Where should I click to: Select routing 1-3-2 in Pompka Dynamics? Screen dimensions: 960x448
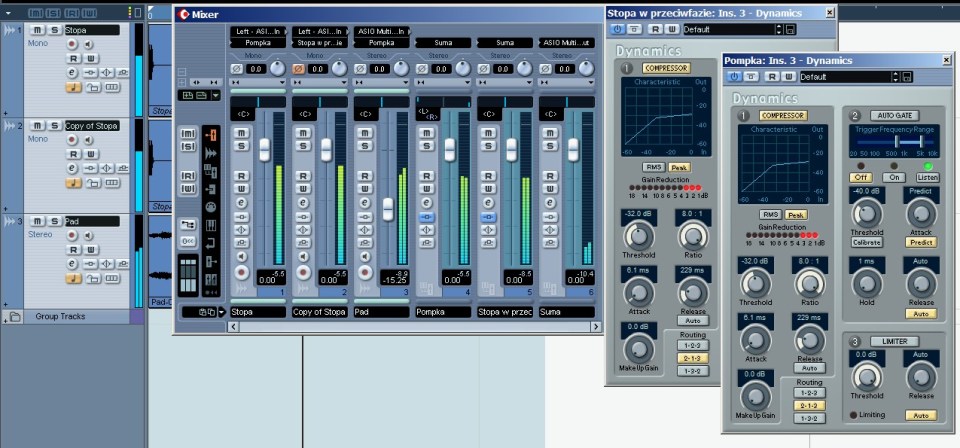click(x=808, y=418)
